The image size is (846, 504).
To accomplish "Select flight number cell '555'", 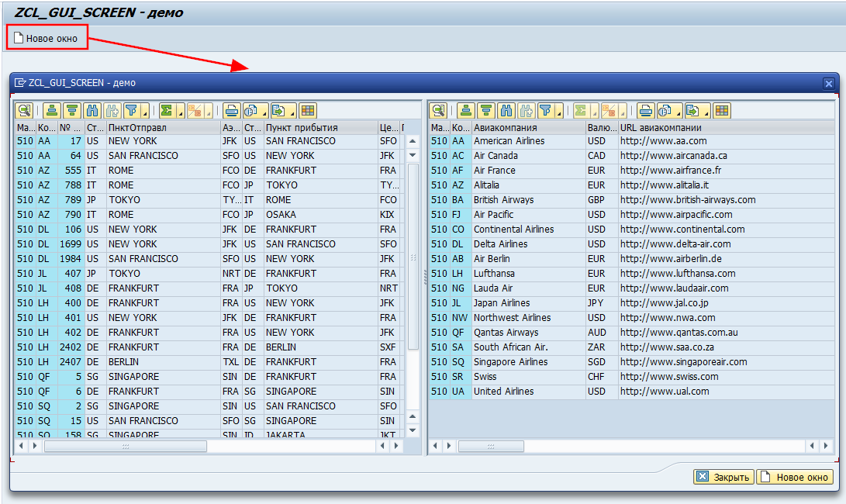I will click(70, 171).
